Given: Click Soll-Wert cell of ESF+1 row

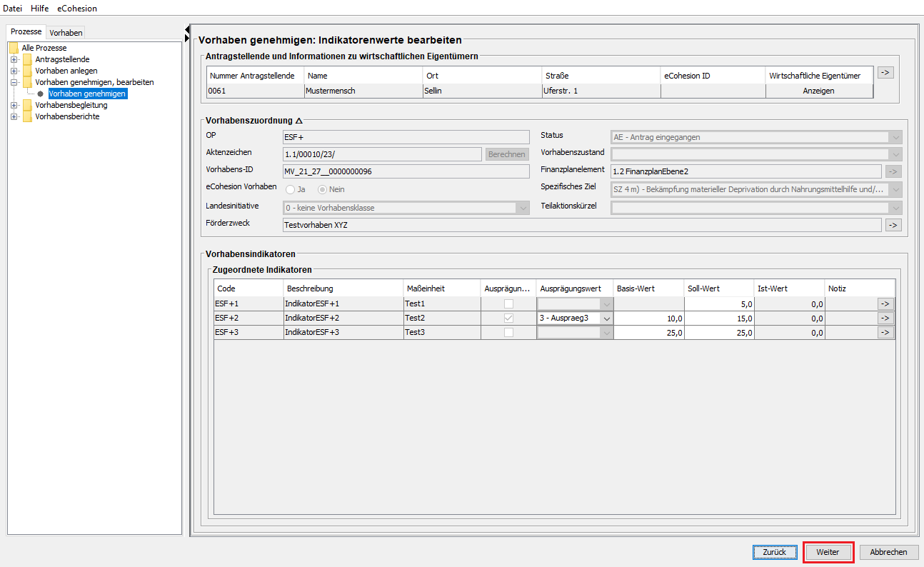Looking at the screenshot, I should (718, 304).
